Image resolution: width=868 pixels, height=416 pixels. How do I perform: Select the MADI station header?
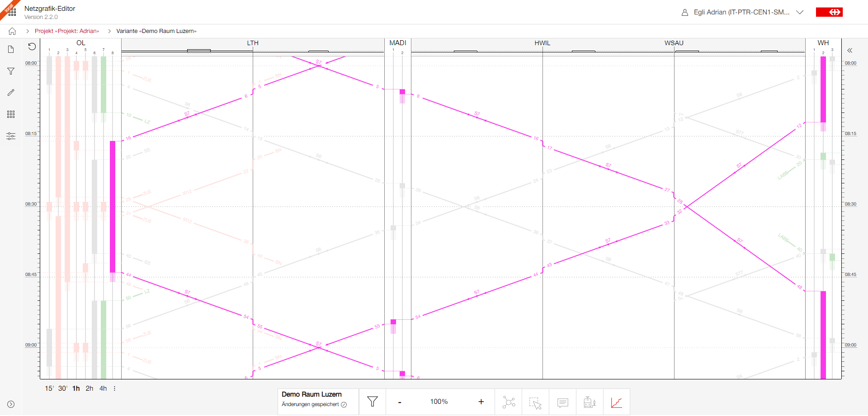point(398,43)
